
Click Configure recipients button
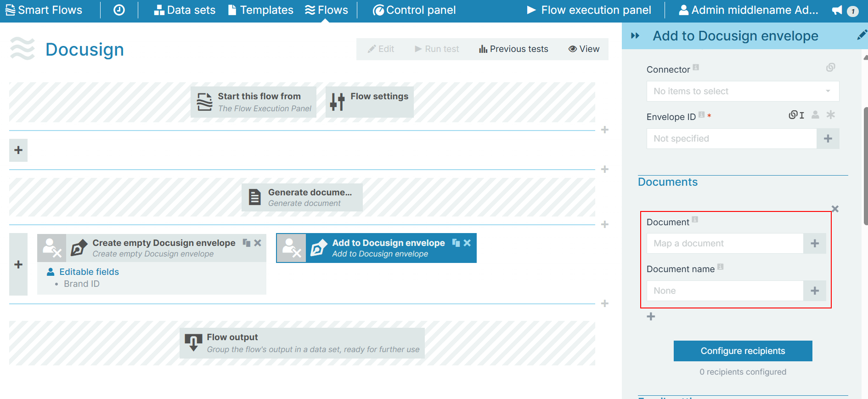[743, 351]
